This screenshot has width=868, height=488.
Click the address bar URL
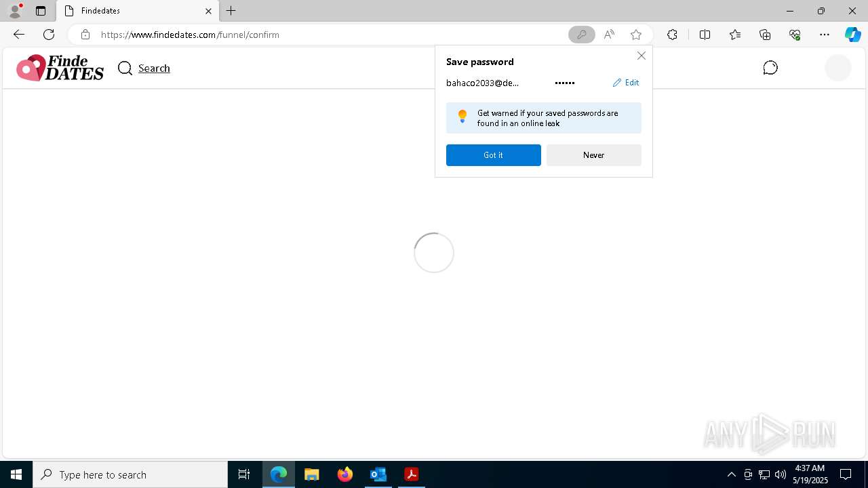click(x=190, y=35)
